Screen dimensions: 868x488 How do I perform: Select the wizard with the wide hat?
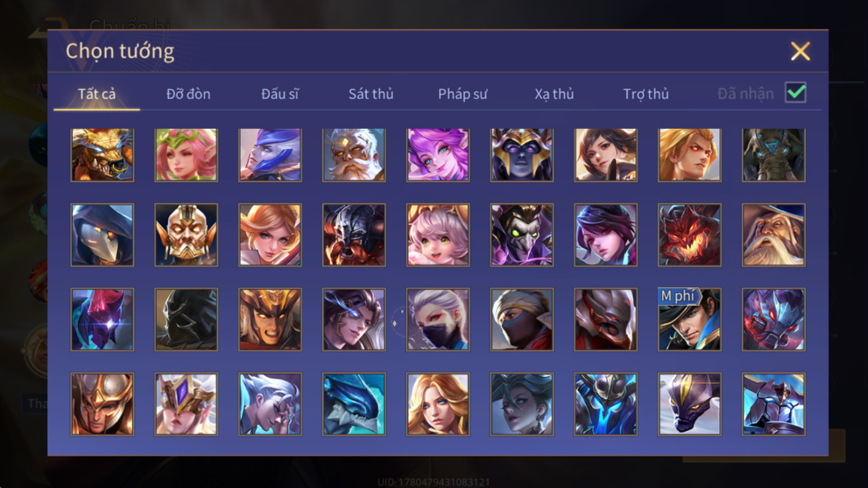click(x=773, y=235)
